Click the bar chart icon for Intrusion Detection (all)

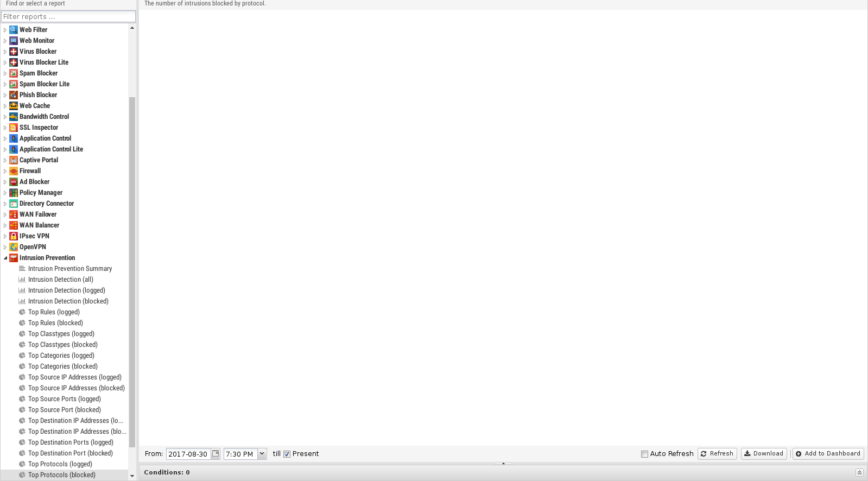click(x=22, y=280)
